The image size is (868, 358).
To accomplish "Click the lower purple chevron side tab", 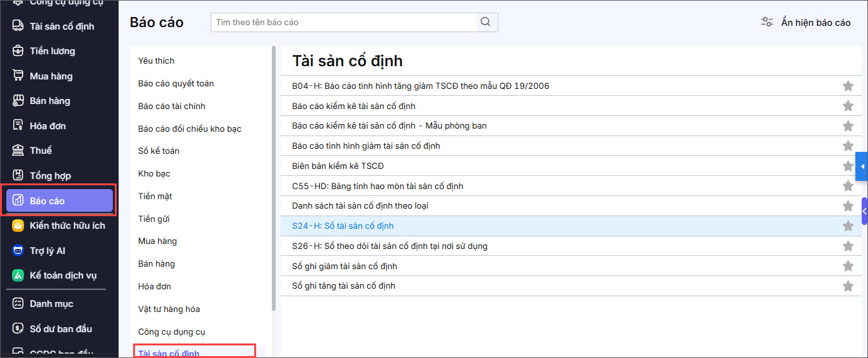I will click(x=864, y=211).
